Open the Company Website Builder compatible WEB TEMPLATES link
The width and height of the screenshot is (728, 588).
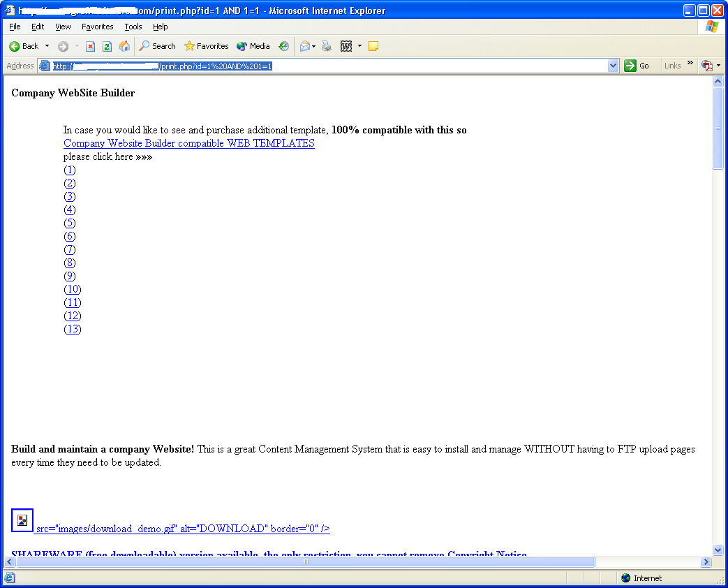tap(189, 143)
